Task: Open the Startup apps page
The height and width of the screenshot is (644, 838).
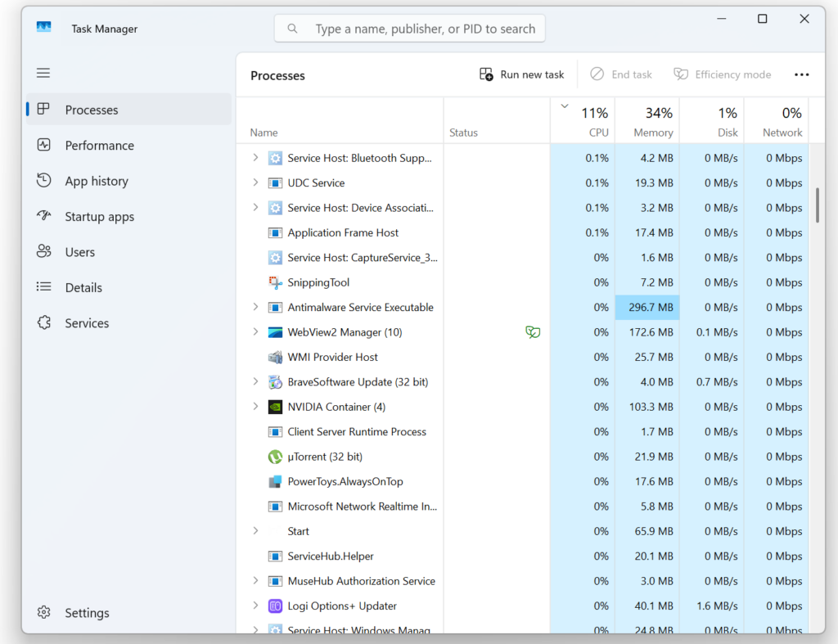Action: (99, 217)
